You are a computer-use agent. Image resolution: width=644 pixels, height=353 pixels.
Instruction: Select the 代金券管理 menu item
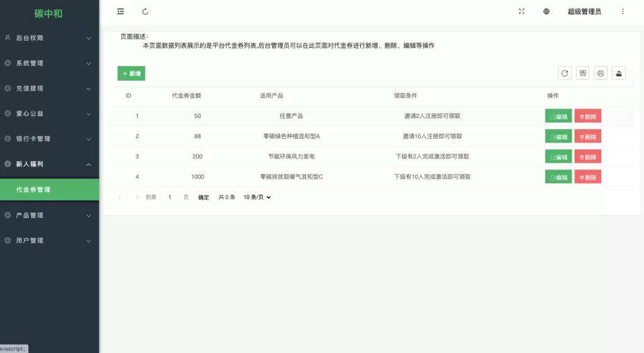49,190
